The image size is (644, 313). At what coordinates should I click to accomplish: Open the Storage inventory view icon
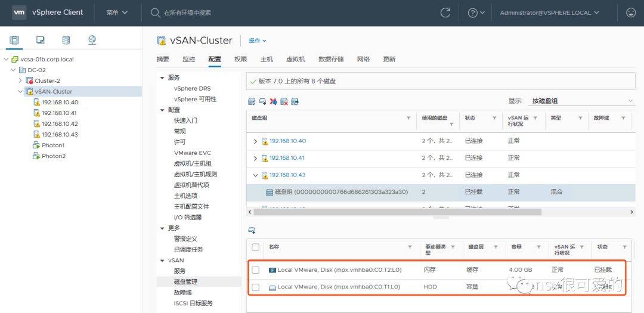pyautogui.click(x=66, y=40)
